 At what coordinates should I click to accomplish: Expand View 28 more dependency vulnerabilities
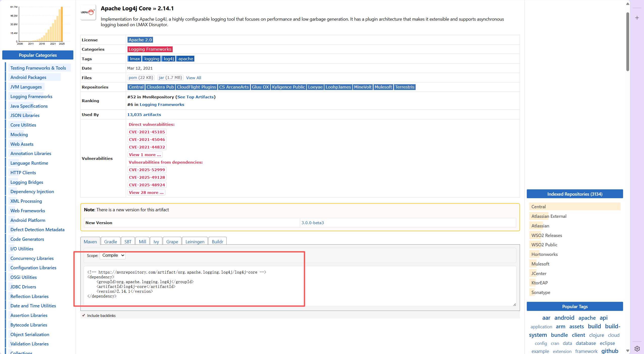[146, 192]
